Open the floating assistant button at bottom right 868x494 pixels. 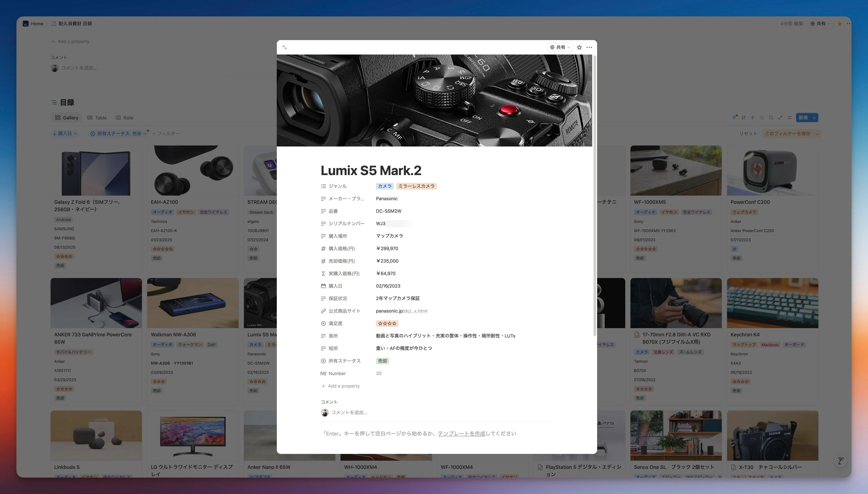pos(841,461)
